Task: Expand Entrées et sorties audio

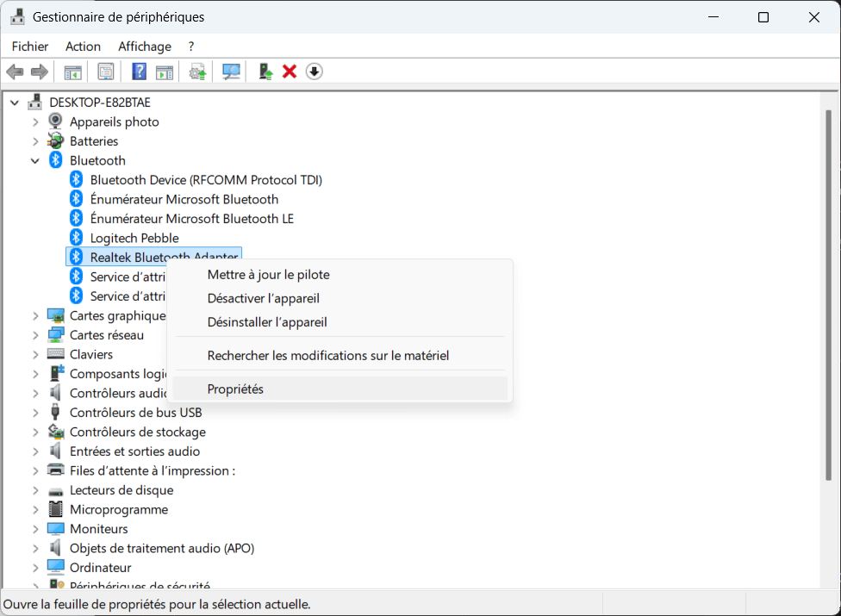Action: click(x=35, y=452)
